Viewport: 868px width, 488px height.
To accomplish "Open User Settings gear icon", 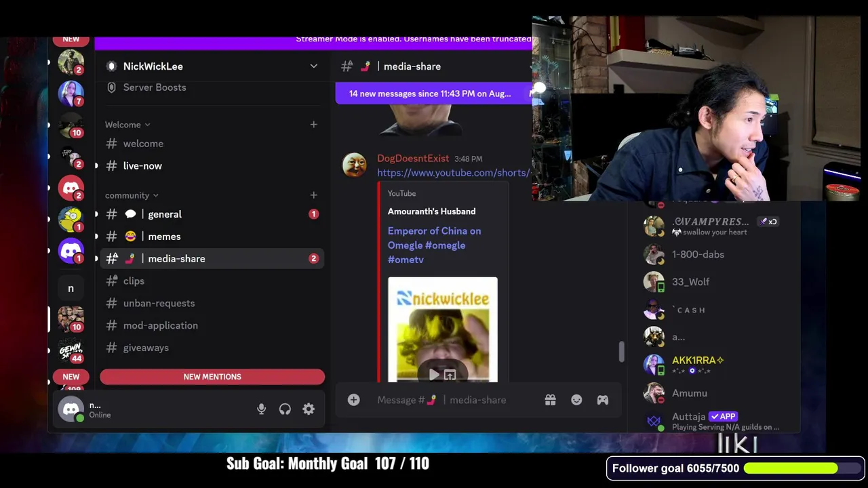I will point(309,409).
